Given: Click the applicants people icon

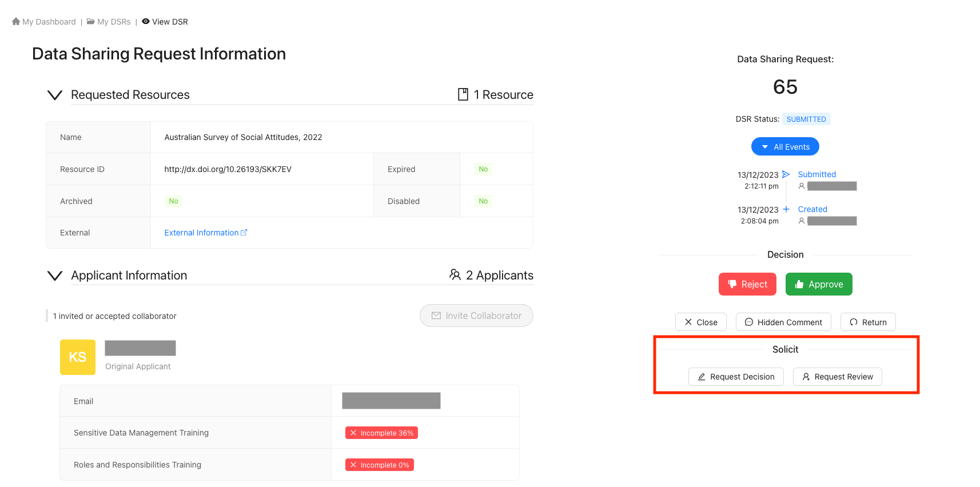Looking at the screenshot, I should tap(455, 275).
